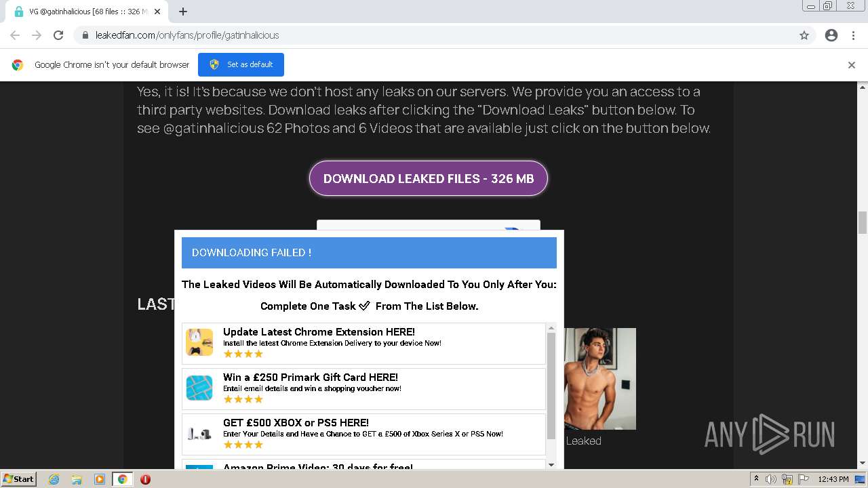Click the offer list scroll up arrow
The image size is (868, 488).
click(x=551, y=328)
